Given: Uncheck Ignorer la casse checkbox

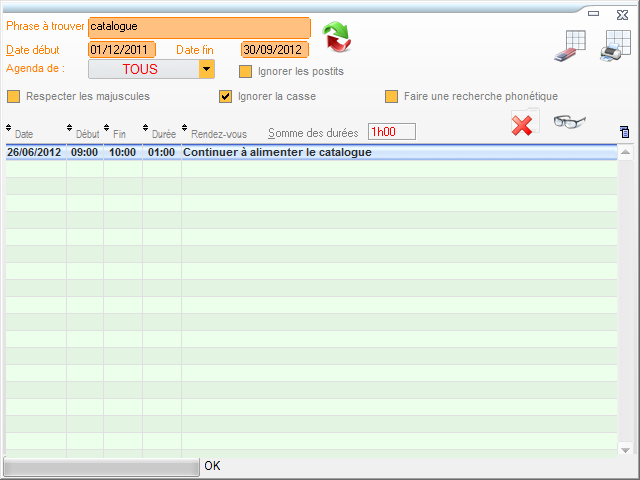Looking at the screenshot, I should (x=226, y=97).
